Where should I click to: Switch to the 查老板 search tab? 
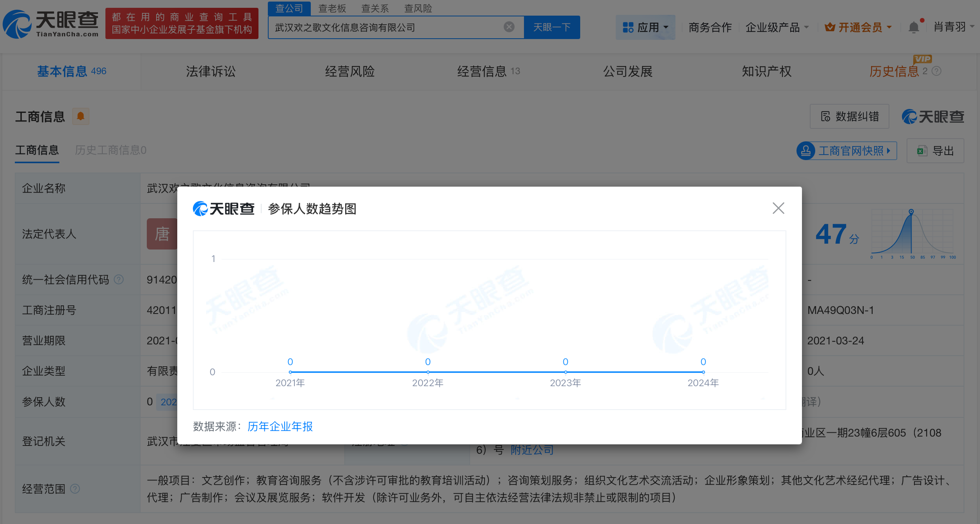(332, 8)
